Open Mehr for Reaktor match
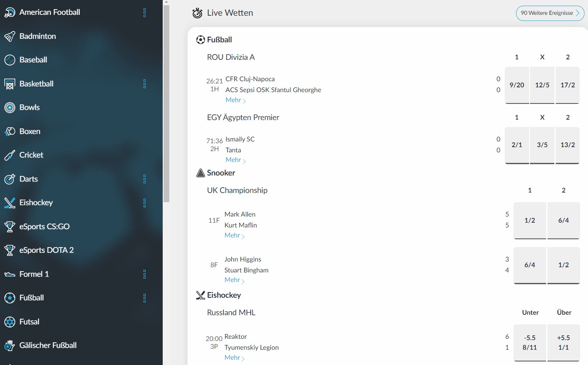This screenshot has width=588, height=365. pos(235,358)
